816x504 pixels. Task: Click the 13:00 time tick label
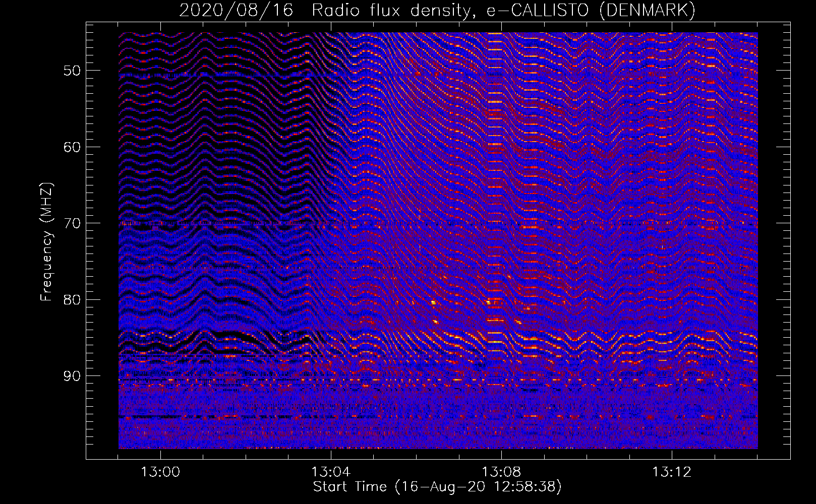tap(160, 472)
